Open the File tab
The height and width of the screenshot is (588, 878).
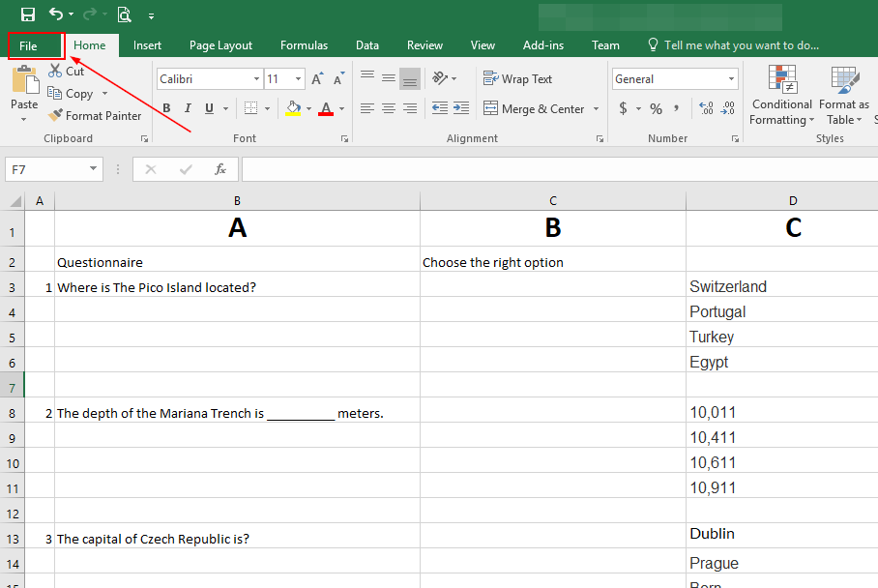point(28,45)
